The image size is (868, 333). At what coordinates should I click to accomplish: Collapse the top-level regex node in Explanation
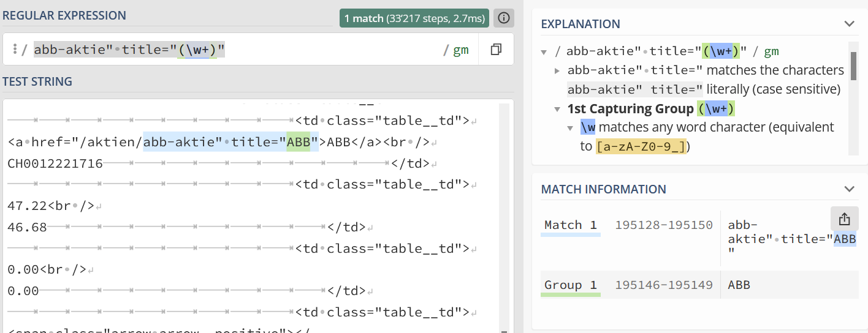[x=544, y=52]
